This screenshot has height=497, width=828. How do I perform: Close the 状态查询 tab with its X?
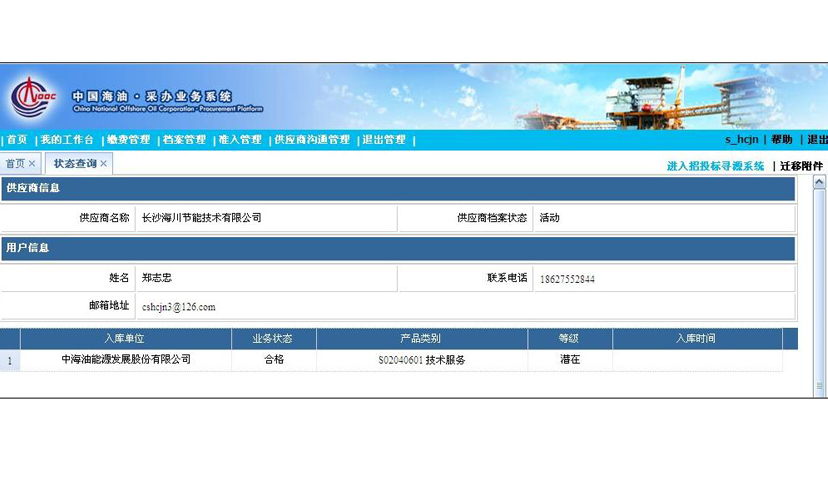[x=104, y=164]
